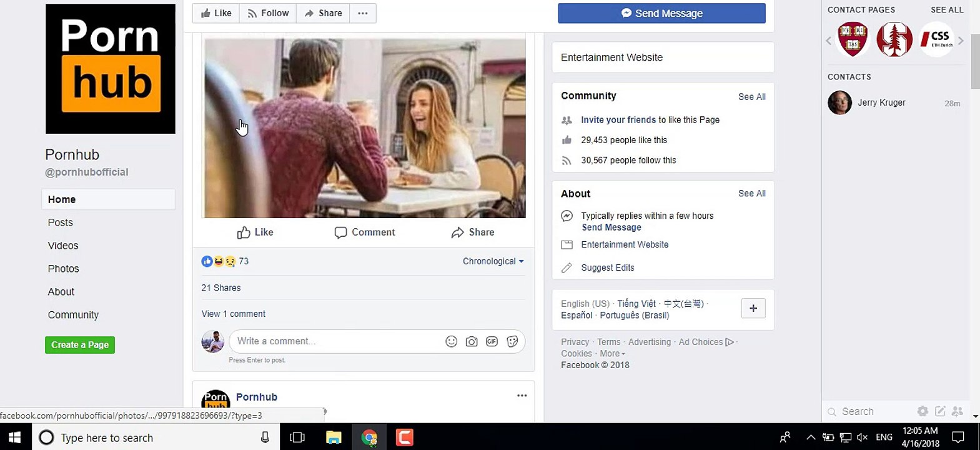Expand the More footer dropdown
The width and height of the screenshot is (980, 450).
(x=612, y=354)
